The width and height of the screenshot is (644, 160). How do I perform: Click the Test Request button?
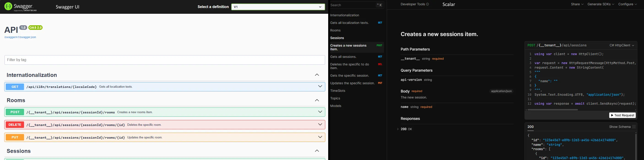click(x=622, y=115)
